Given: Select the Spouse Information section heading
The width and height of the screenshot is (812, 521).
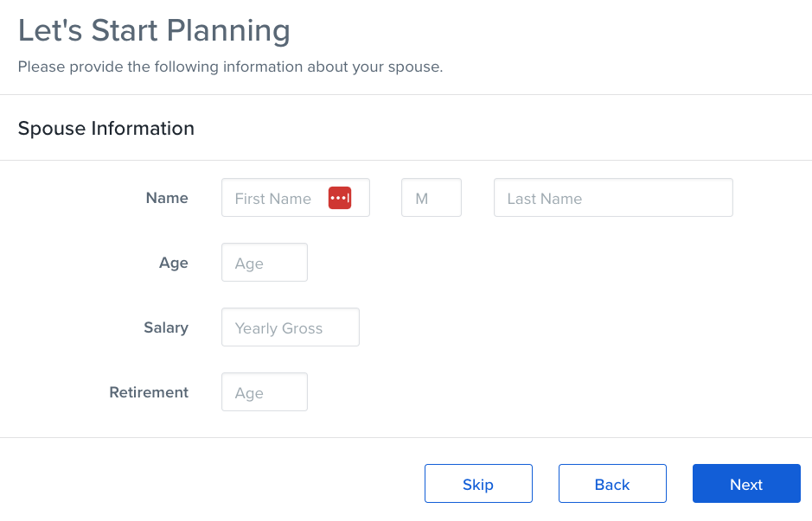Looking at the screenshot, I should click(106, 129).
